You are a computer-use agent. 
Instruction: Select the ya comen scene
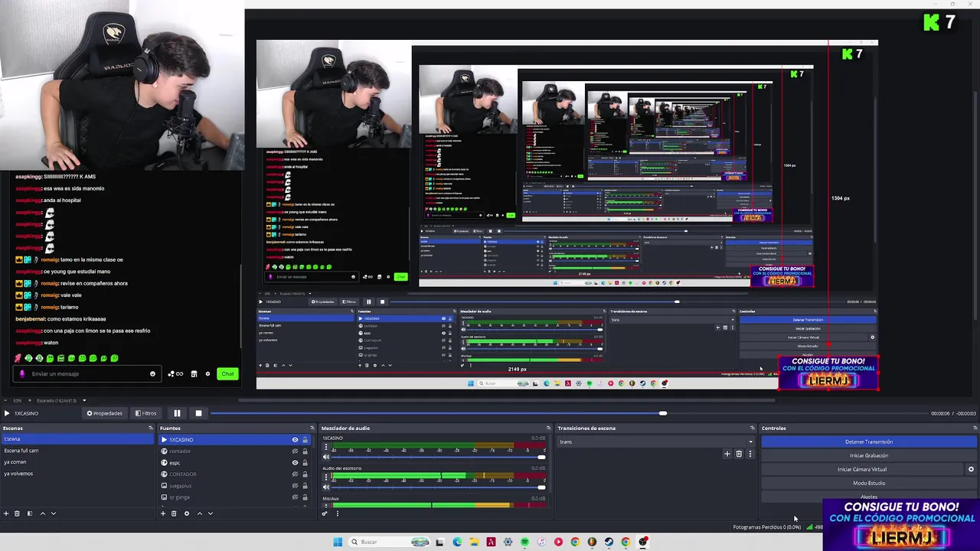tap(77, 462)
